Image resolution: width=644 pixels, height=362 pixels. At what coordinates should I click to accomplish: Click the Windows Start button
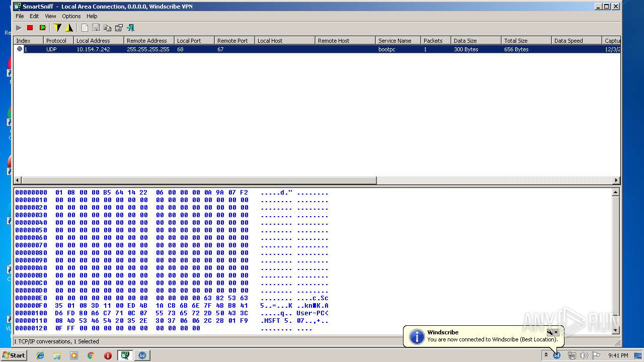(14, 355)
